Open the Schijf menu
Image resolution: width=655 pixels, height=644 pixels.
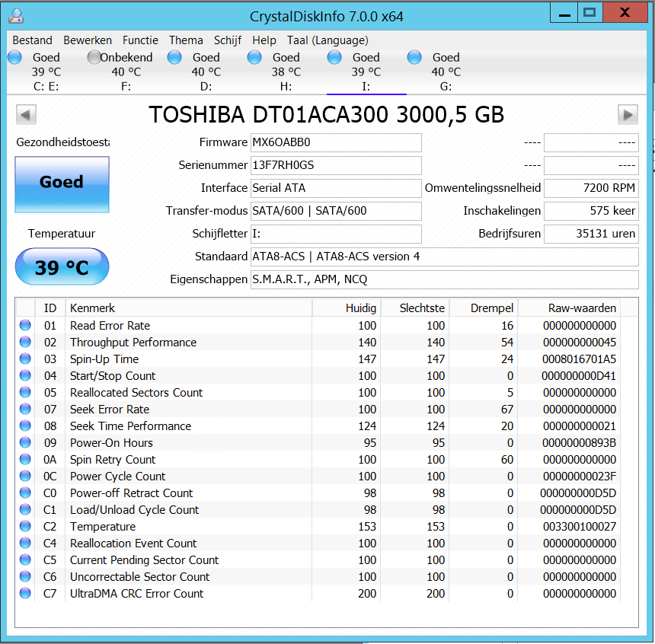pyautogui.click(x=228, y=40)
